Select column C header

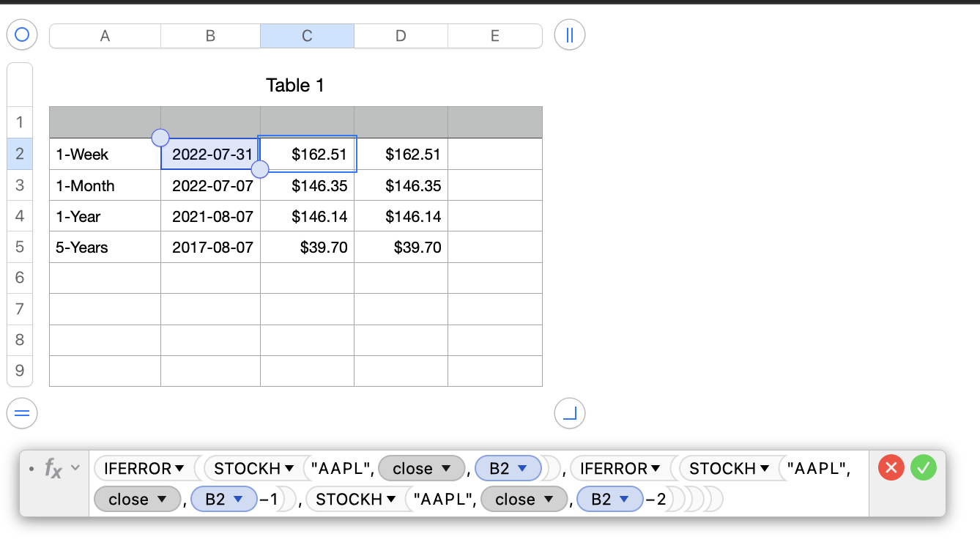pyautogui.click(x=307, y=36)
